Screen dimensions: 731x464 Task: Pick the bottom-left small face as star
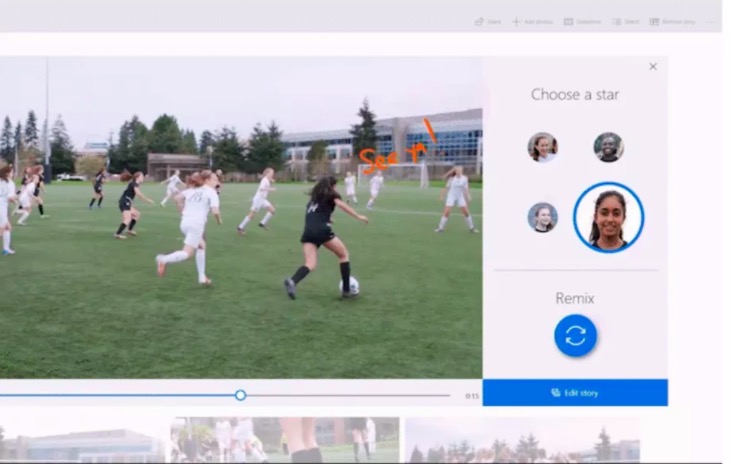(542, 217)
